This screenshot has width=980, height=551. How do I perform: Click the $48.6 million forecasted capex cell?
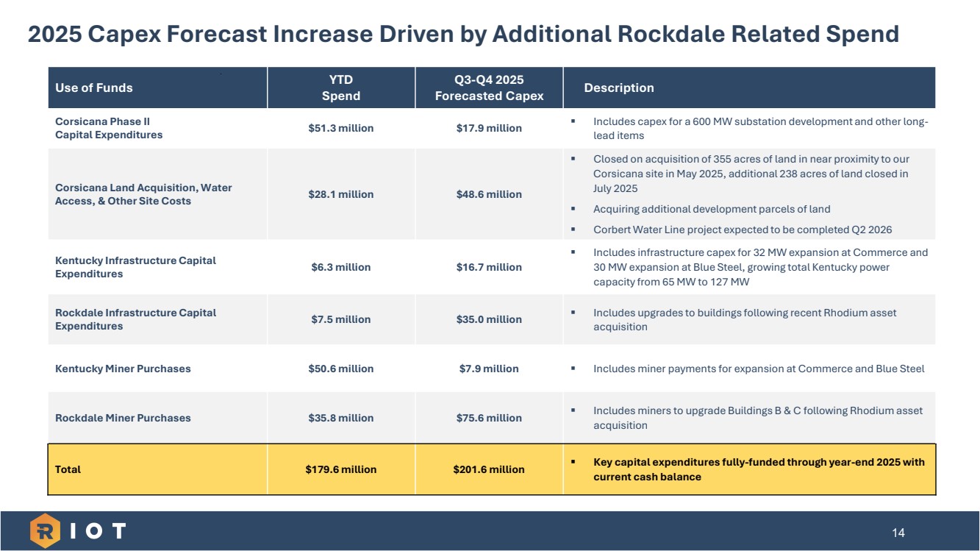tap(489, 194)
